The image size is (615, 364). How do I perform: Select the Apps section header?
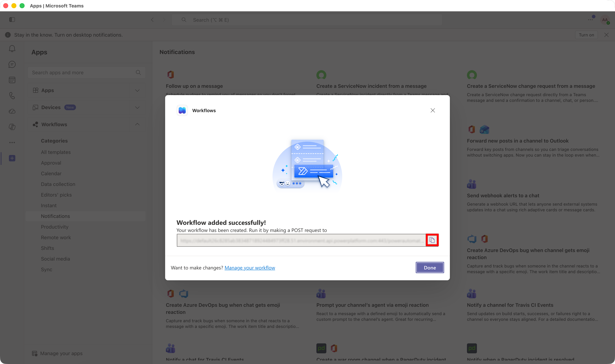[x=79, y=90]
